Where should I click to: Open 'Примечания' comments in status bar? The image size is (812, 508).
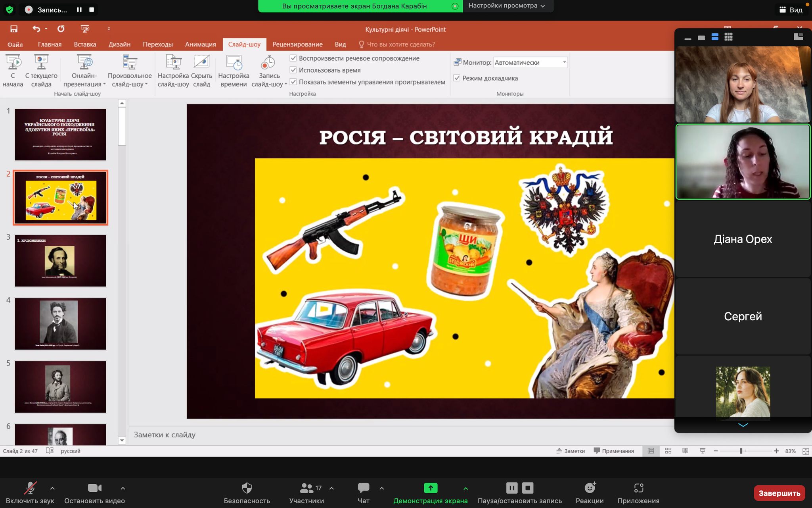click(x=614, y=451)
